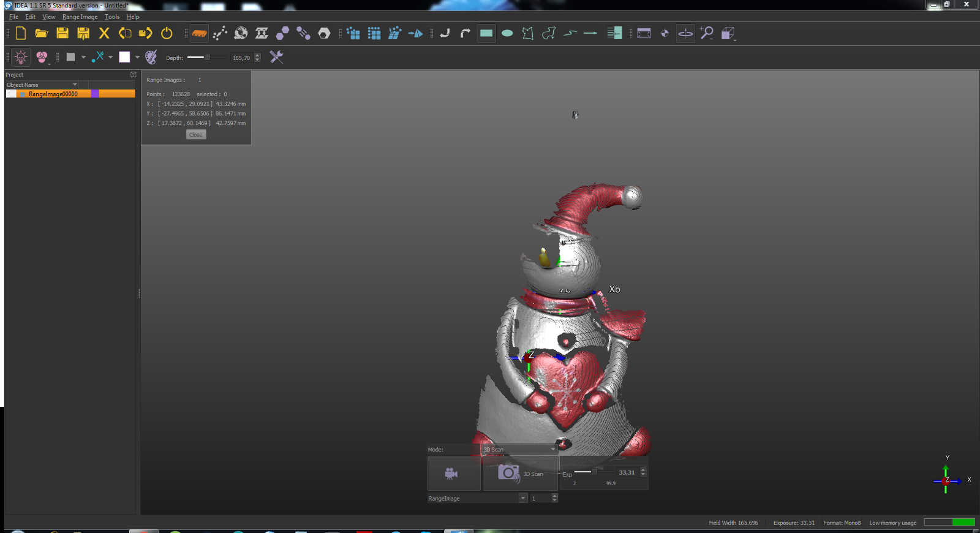Click the dotted points alignment icon

point(220,33)
